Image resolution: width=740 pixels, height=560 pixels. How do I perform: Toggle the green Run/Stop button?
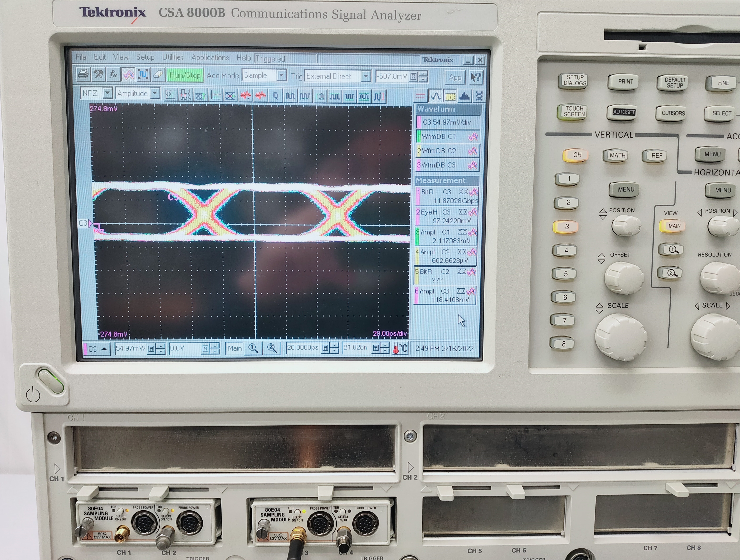(x=185, y=75)
